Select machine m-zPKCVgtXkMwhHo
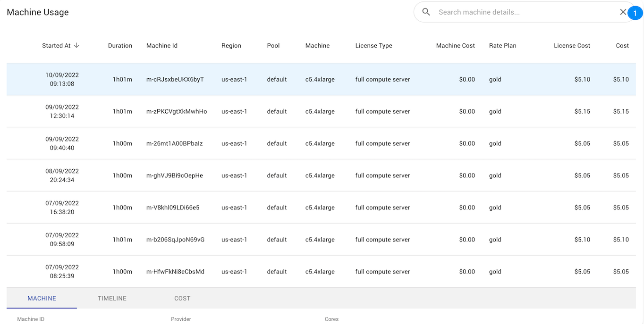 tap(177, 112)
